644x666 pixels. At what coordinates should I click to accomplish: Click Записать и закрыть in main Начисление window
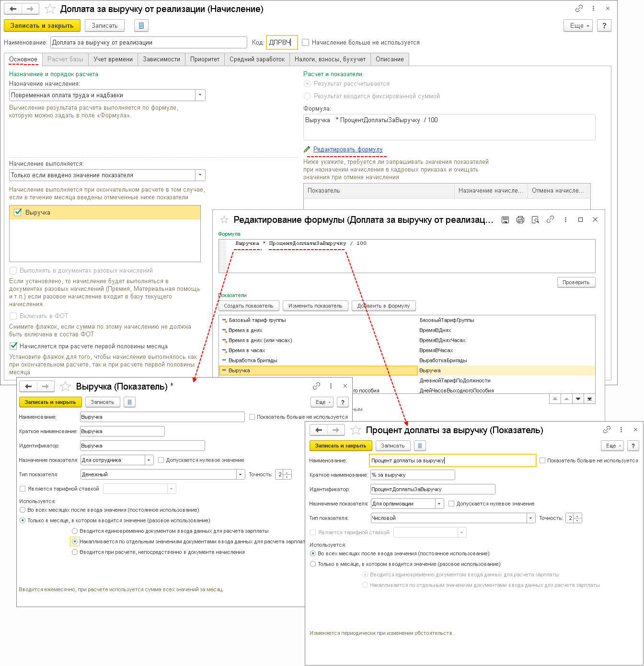[42, 25]
